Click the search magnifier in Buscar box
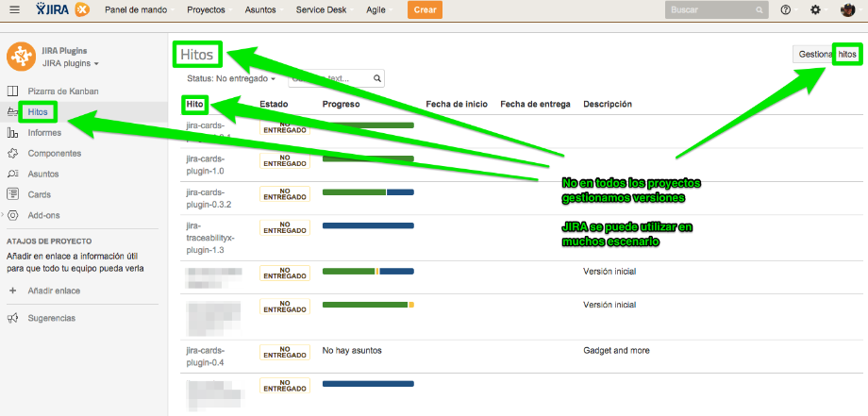 click(x=759, y=10)
